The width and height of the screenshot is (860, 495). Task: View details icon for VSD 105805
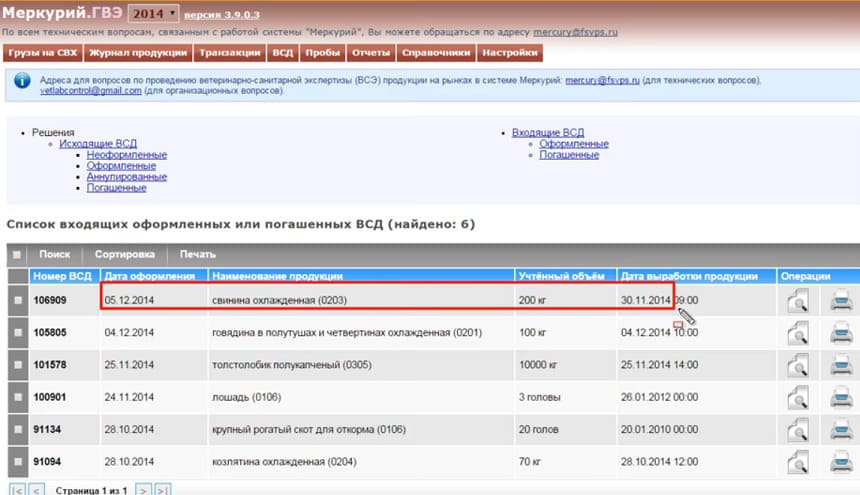pos(797,333)
